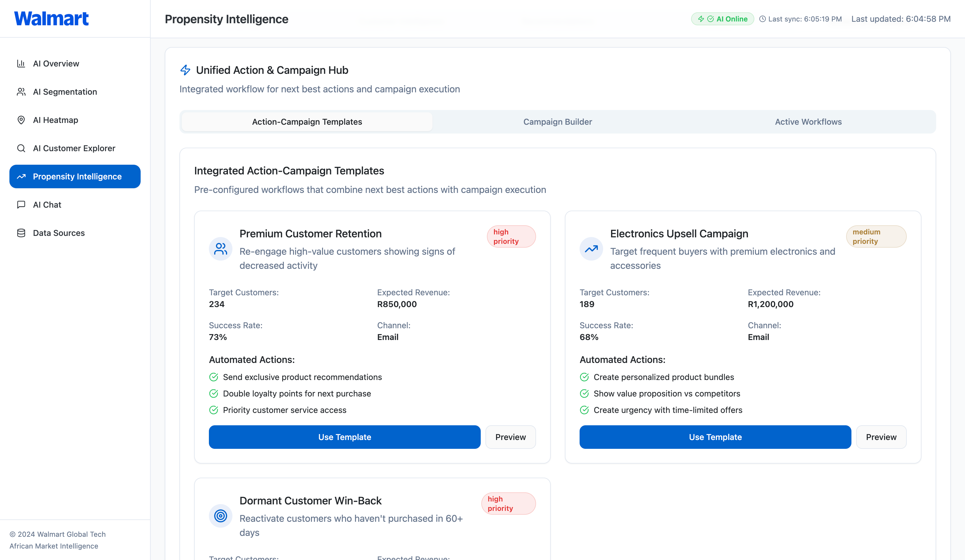Click the 2024 Walmart Global Tech footer text
This screenshot has height=560, width=965.
[x=57, y=534]
